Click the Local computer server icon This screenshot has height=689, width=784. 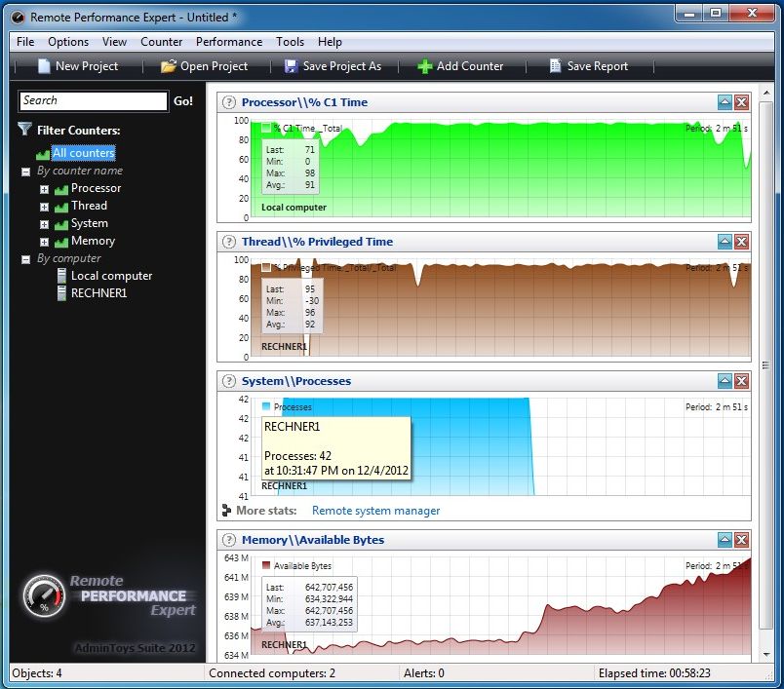click(61, 276)
